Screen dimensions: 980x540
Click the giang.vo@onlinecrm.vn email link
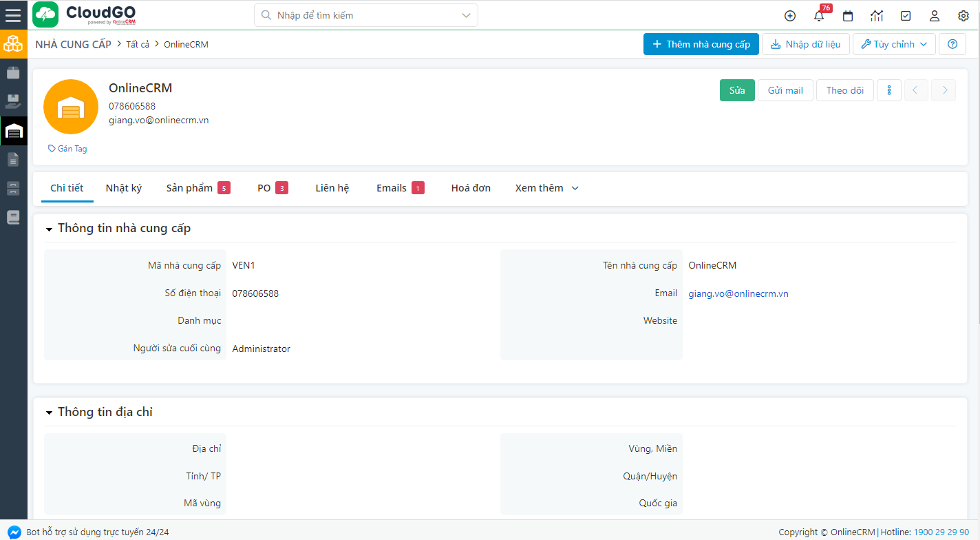pos(738,293)
